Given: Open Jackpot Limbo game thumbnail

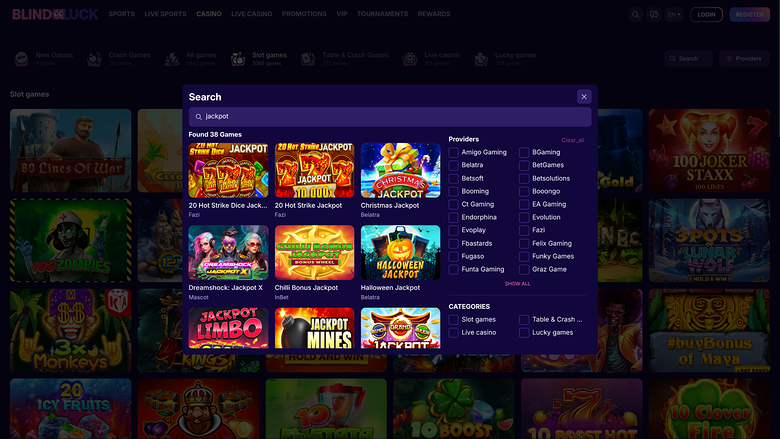Looking at the screenshot, I should 228,328.
